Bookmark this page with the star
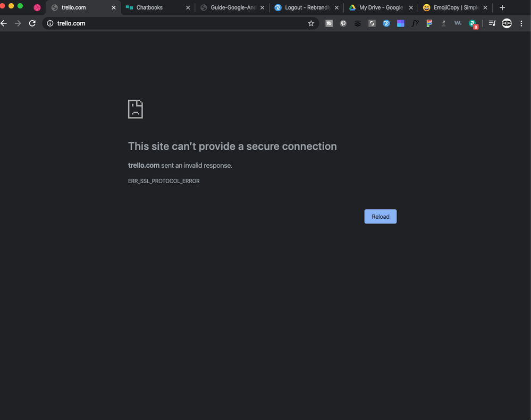 311,23
